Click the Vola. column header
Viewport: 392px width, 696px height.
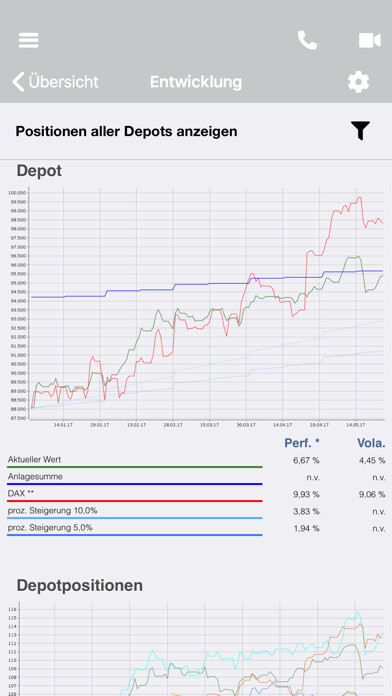pyautogui.click(x=371, y=443)
